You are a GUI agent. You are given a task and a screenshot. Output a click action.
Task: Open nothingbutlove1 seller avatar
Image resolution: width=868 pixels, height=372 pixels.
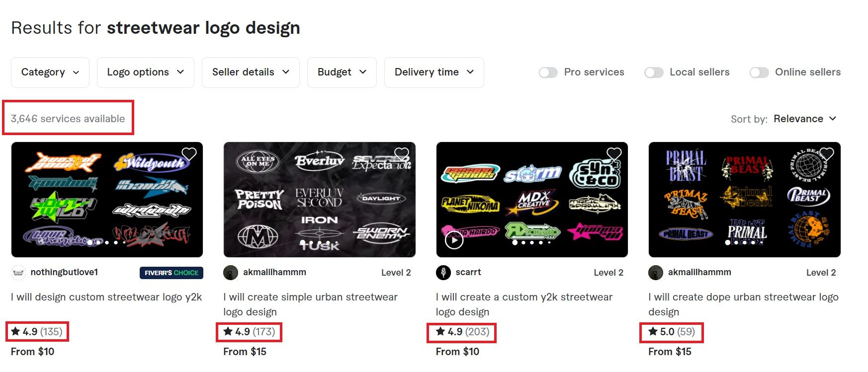[18, 272]
